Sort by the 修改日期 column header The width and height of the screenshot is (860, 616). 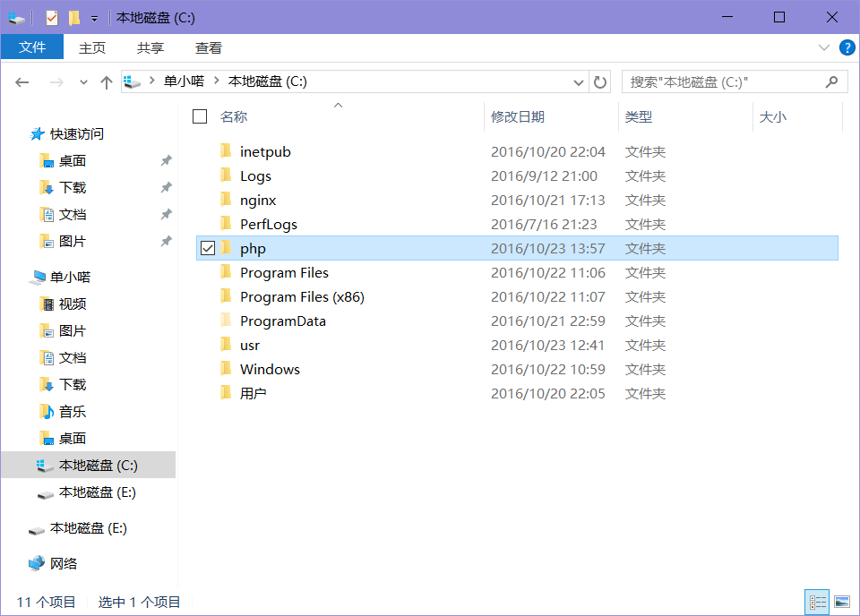(517, 116)
